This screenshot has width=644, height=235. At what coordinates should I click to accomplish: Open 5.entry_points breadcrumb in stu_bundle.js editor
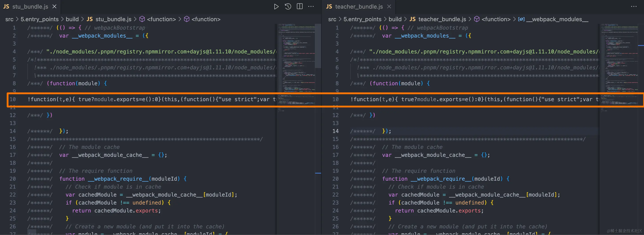point(39,19)
